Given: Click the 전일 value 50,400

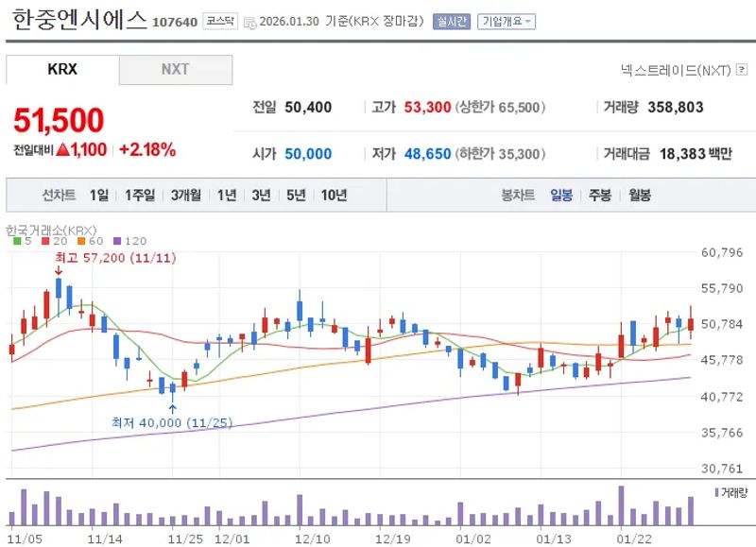Looking at the screenshot, I should (x=308, y=107).
